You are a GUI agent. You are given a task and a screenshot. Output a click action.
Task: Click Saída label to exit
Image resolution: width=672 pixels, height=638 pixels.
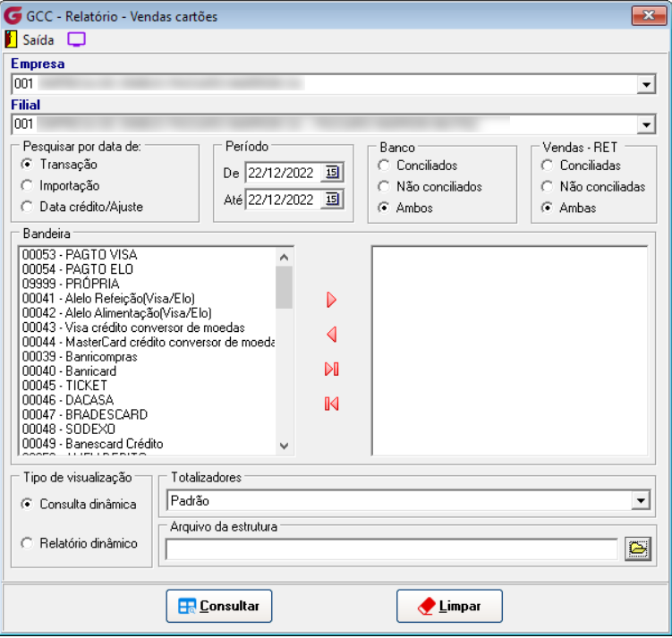38,40
